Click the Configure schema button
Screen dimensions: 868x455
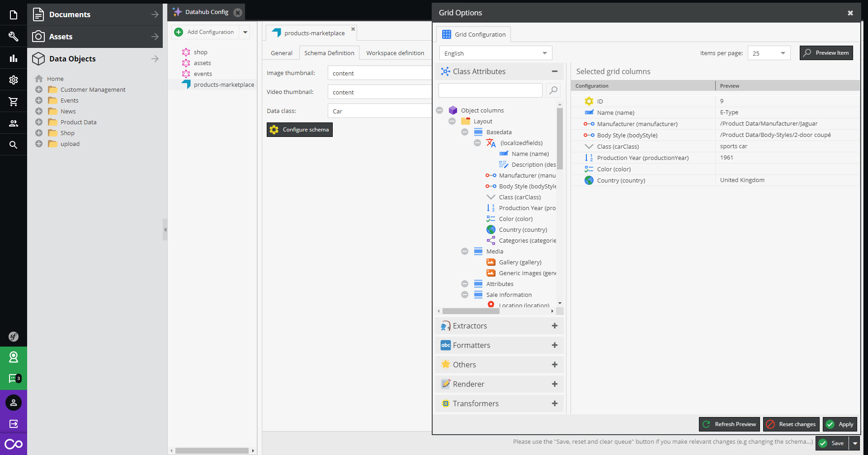click(x=299, y=130)
